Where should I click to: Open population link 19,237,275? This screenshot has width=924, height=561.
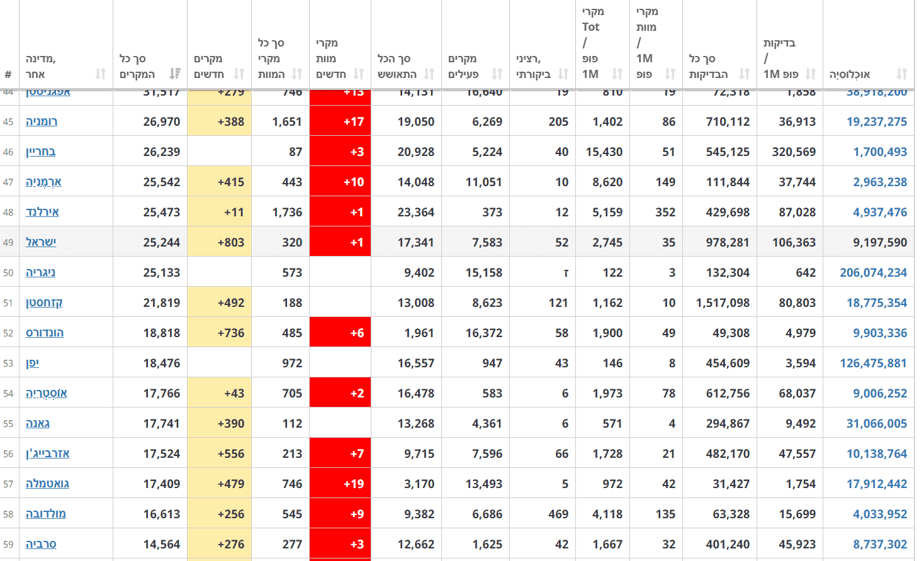pyautogui.click(x=877, y=121)
